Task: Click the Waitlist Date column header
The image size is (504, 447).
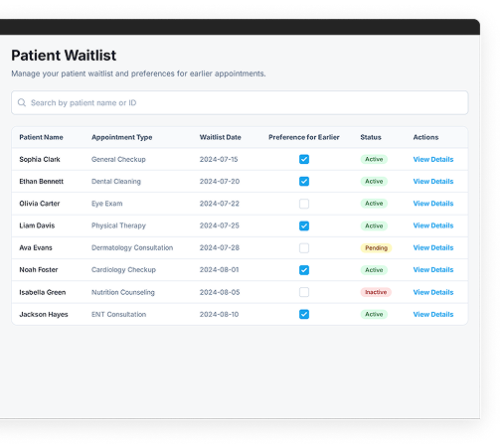Action: pyautogui.click(x=220, y=137)
